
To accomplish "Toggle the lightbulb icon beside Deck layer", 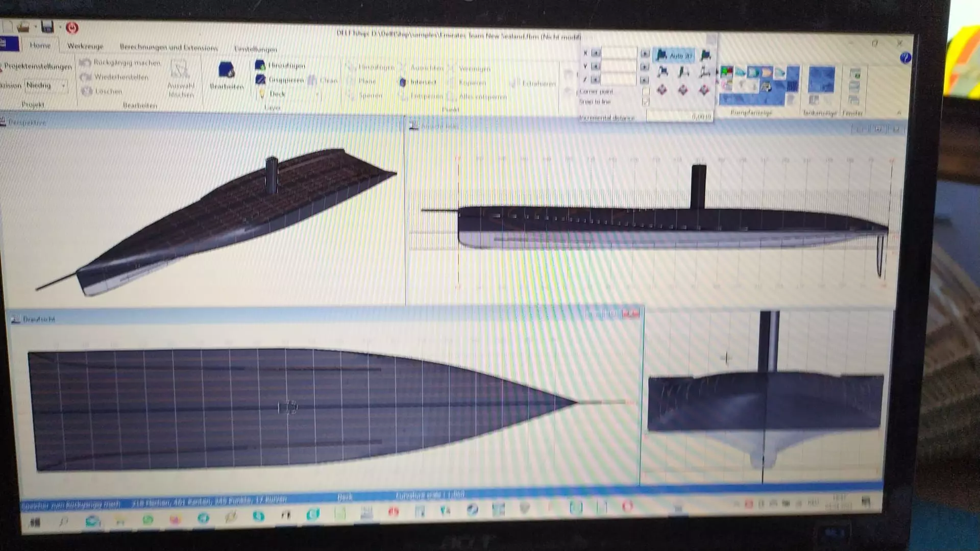I will [x=262, y=93].
